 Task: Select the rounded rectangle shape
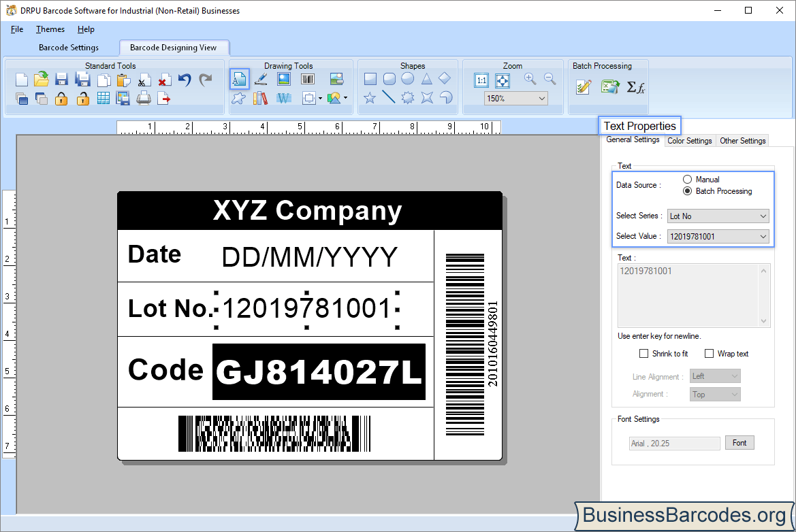coord(389,79)
